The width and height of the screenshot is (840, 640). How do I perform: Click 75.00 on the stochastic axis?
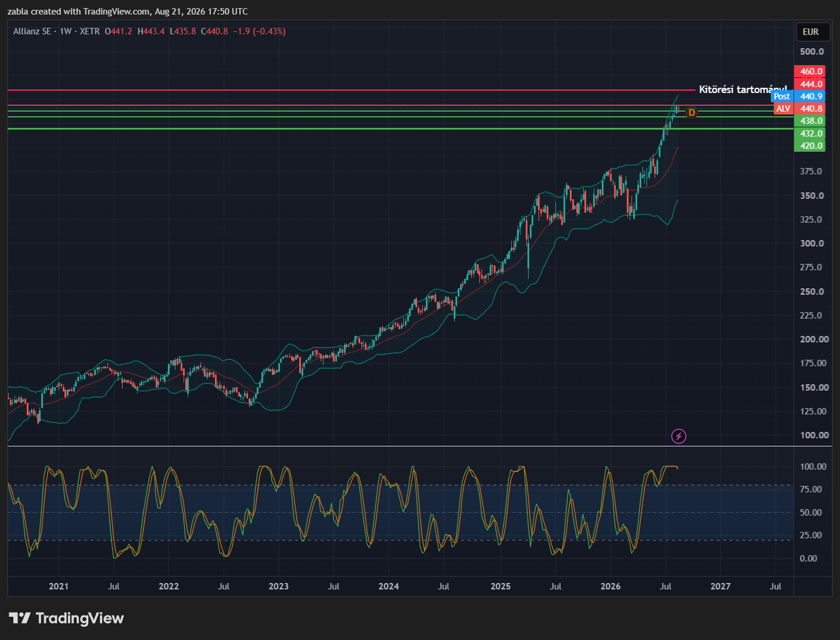pos(811,489)
